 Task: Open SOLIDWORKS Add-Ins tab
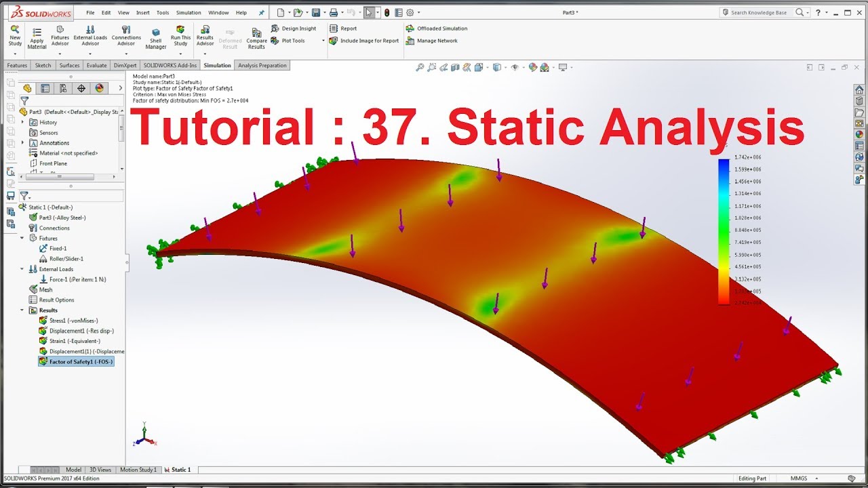(x=170, y=65)
